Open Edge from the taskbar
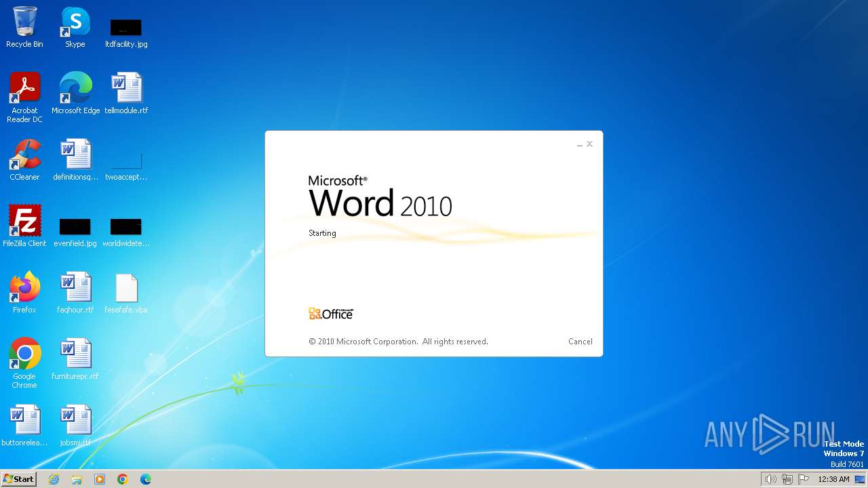This screenshot has width=868, height=488. point(146,479)
